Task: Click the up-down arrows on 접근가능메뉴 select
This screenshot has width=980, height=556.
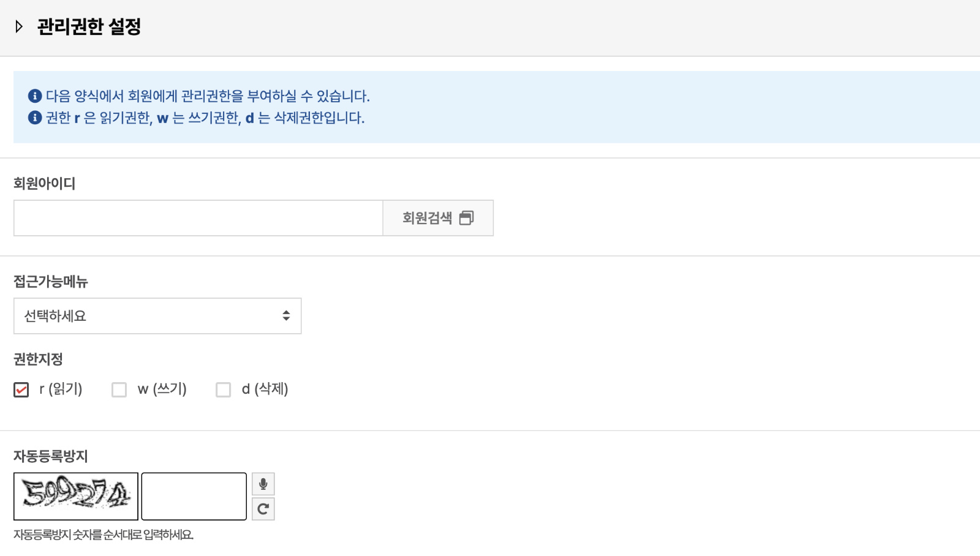Action: 286,315
